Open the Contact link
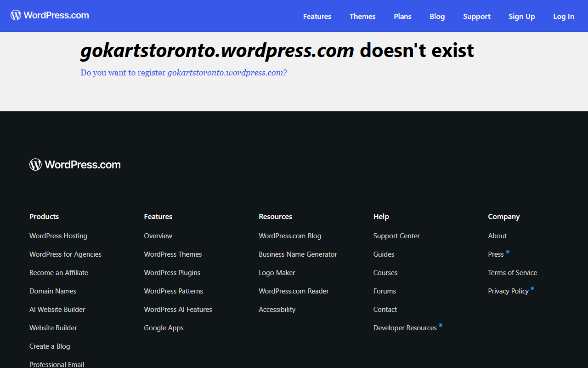Image resolution: width=588 pixels, height=368 pixels. coord(385,310)
